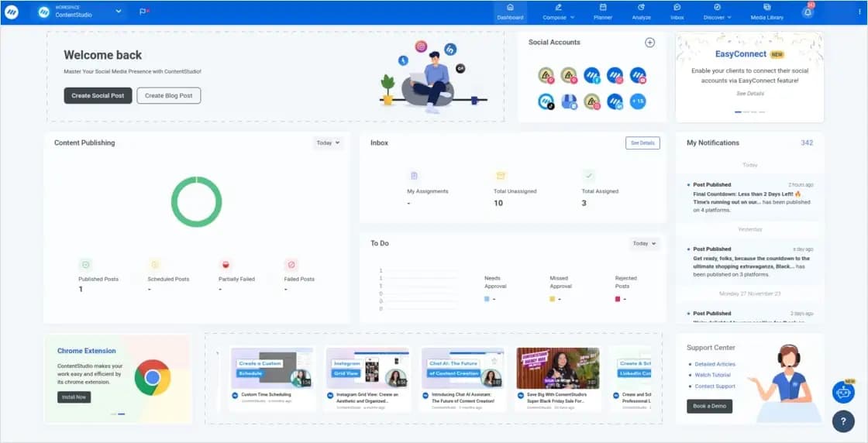Open To Do Today date dropdown
The image size is (868, 443).
point(644,243)
